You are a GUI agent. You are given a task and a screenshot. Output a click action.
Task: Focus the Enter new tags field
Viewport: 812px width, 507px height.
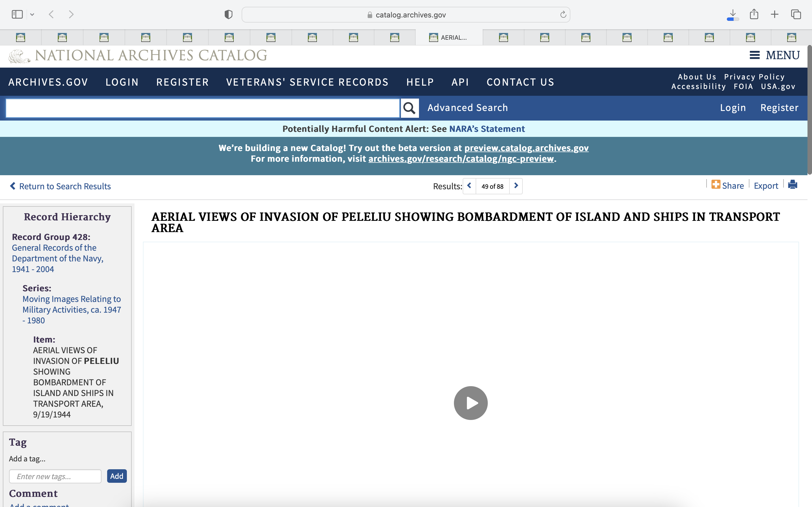coord(55,476)
